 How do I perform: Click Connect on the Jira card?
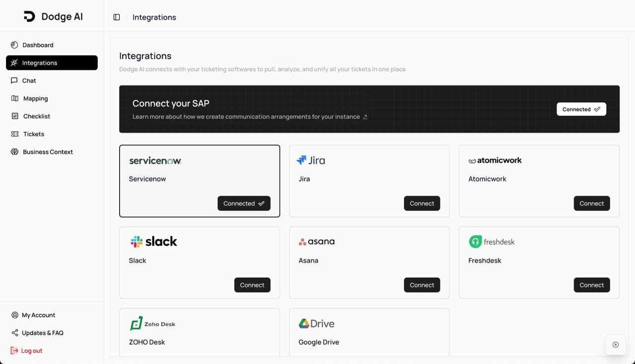pos(422,203)
